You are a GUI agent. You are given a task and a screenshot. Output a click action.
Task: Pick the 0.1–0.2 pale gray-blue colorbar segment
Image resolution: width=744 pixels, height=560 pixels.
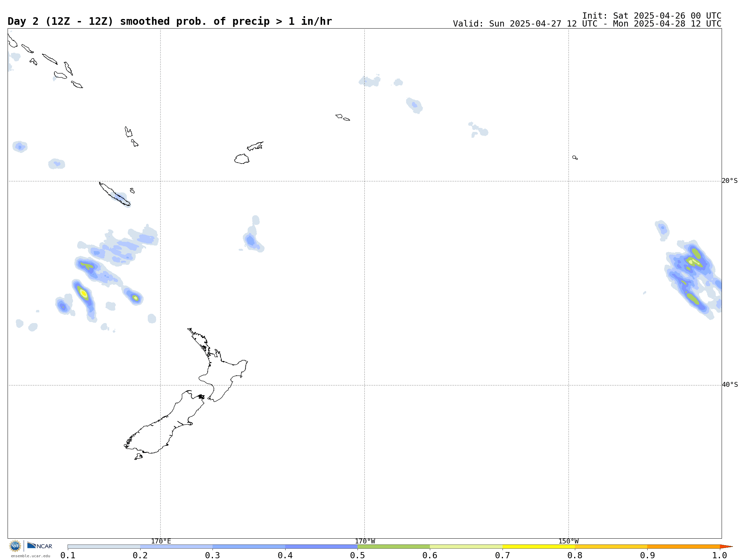click(x=104, y=547)
